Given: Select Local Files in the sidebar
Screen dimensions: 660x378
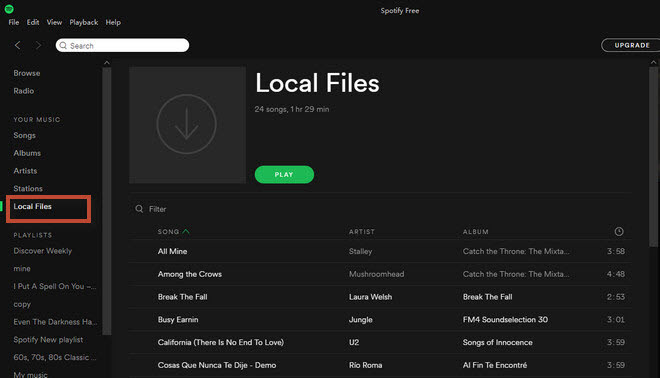Looking at the screenshot, I should (32, 206).
